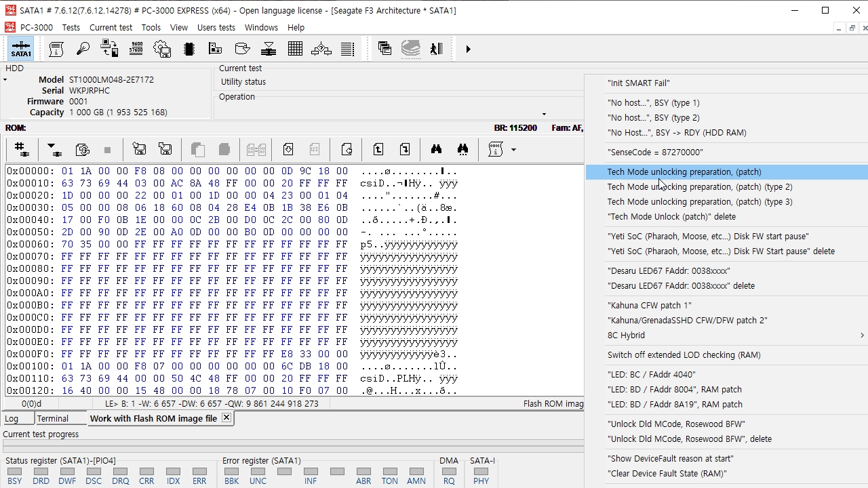Choose "Switch off extended LOD checking (RAM)"

684,355
